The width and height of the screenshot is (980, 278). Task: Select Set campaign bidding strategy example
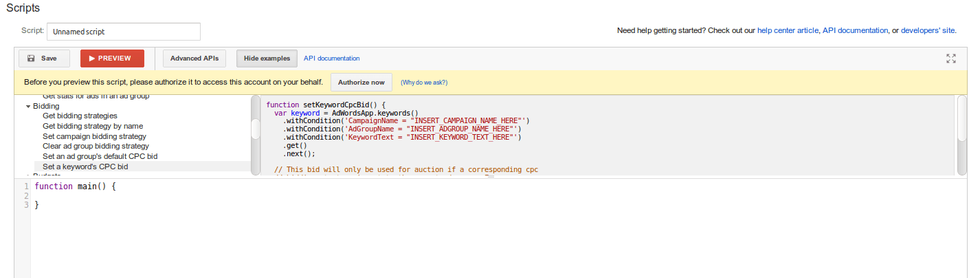coord(94,136)
